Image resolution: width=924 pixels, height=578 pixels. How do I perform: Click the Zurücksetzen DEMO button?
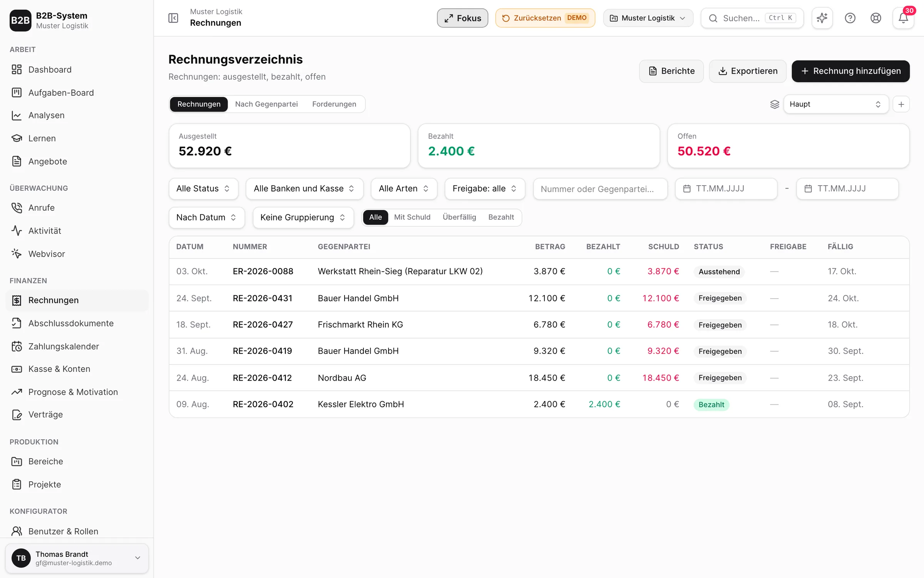pyautogui.click(x=545, y=18)
